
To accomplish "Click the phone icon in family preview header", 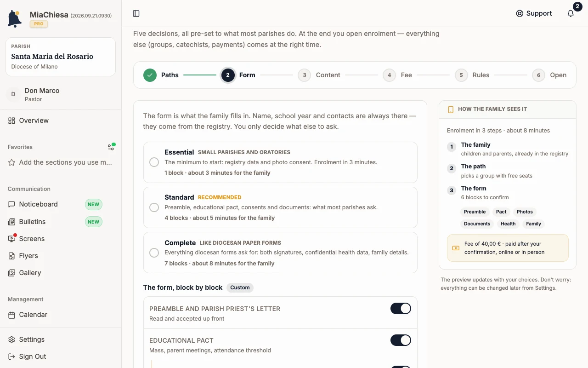I will 451,109.
